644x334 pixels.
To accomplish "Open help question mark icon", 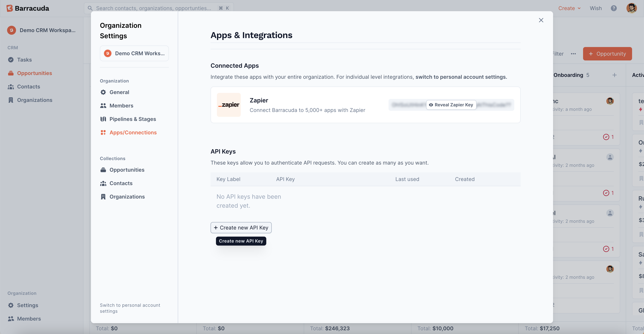I will tap(613, 8).
